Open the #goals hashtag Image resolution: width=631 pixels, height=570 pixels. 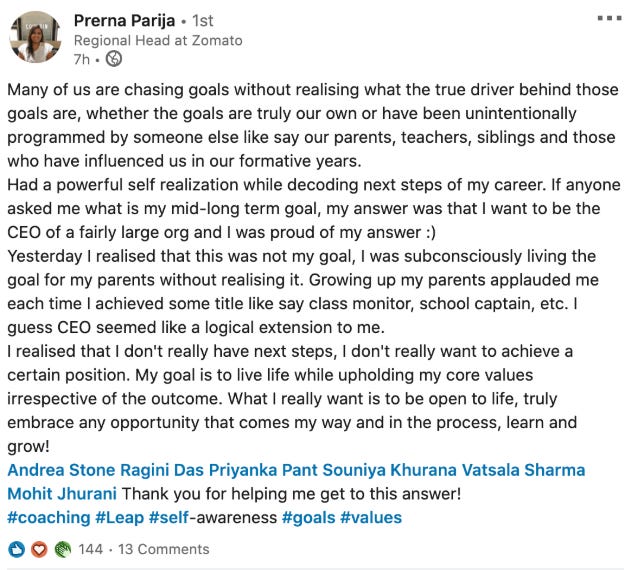coord(309,517)
